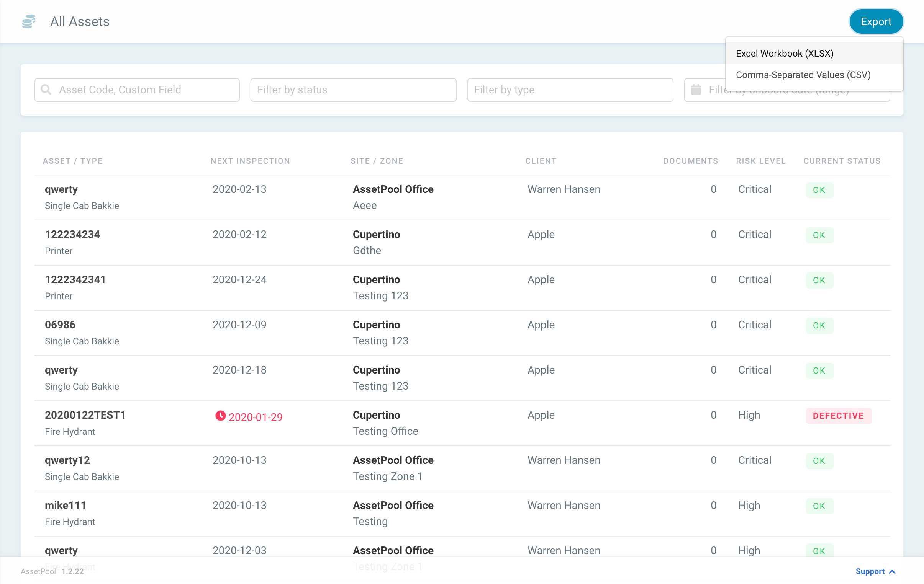Open the Filter by status dropdown
The image size is (924, 584).
coord(353,90)
